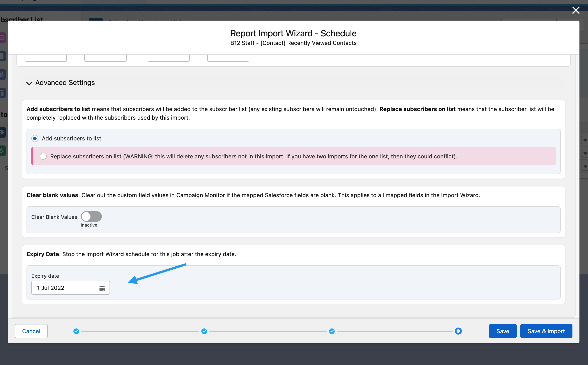Open the expiry date calendar picker
The image size is (588, 365).
point(102,288)
